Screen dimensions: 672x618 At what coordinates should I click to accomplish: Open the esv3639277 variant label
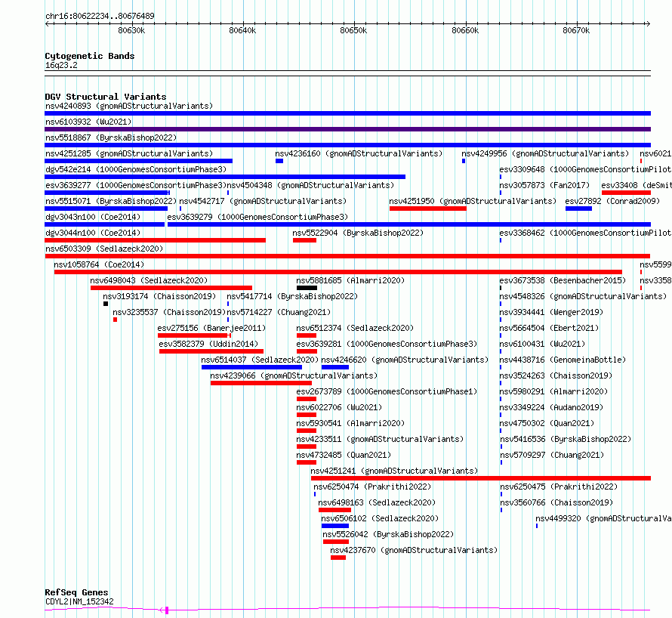click(136, 185)
